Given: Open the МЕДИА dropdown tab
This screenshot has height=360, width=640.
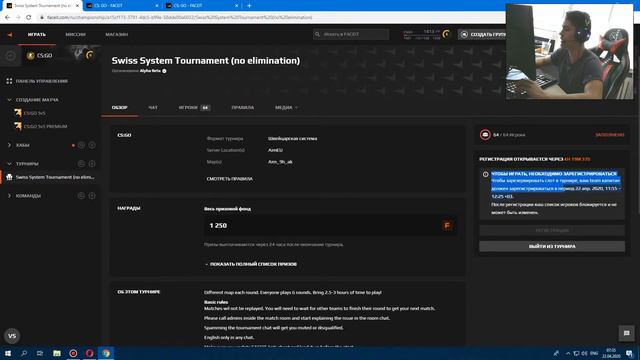Looking at the screenshot, I should click(x=286, y=108).
